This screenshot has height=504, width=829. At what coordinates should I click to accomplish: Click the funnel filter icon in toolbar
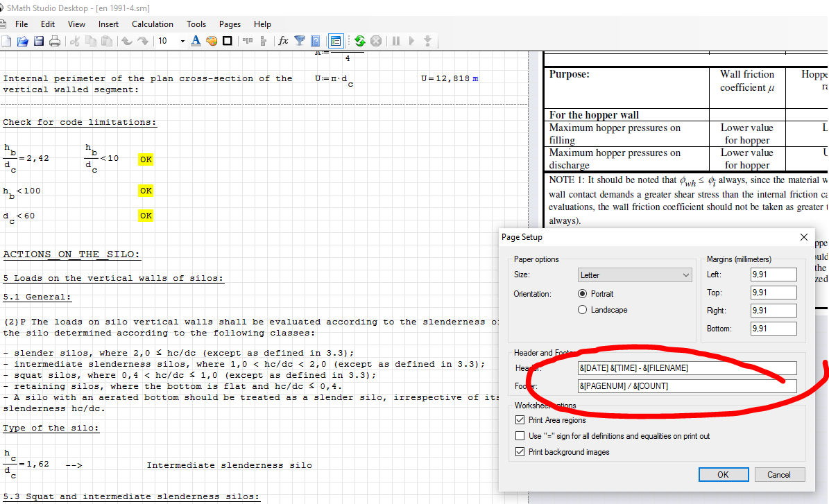(300, 41)
